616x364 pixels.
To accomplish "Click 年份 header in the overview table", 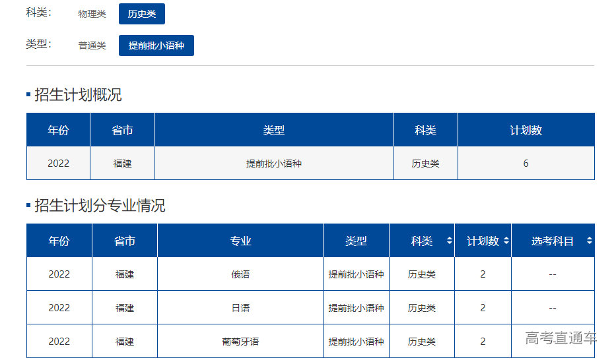I will click(x=58, y=131).
